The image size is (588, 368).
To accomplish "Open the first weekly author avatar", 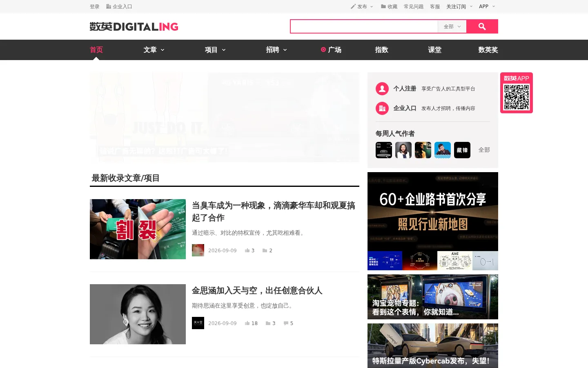I will coord(384,150).
